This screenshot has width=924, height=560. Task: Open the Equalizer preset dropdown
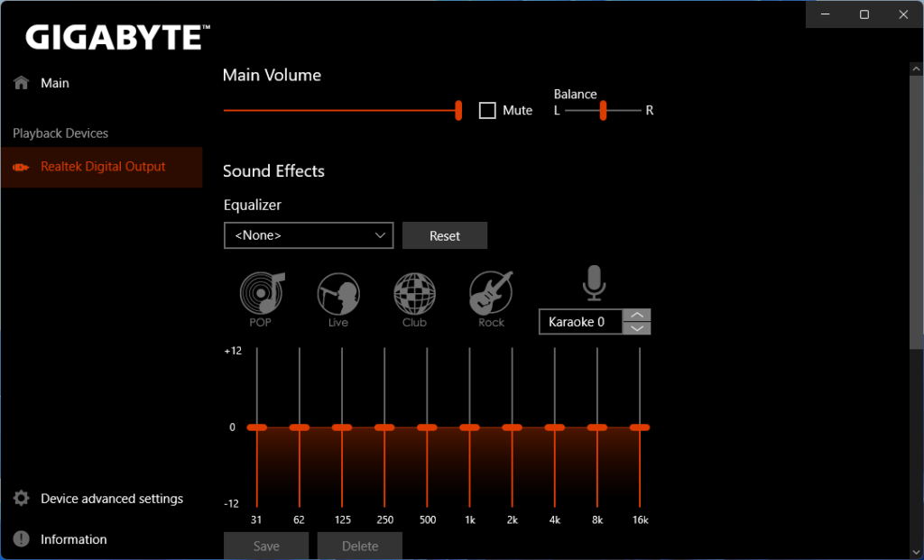[308, 235]
